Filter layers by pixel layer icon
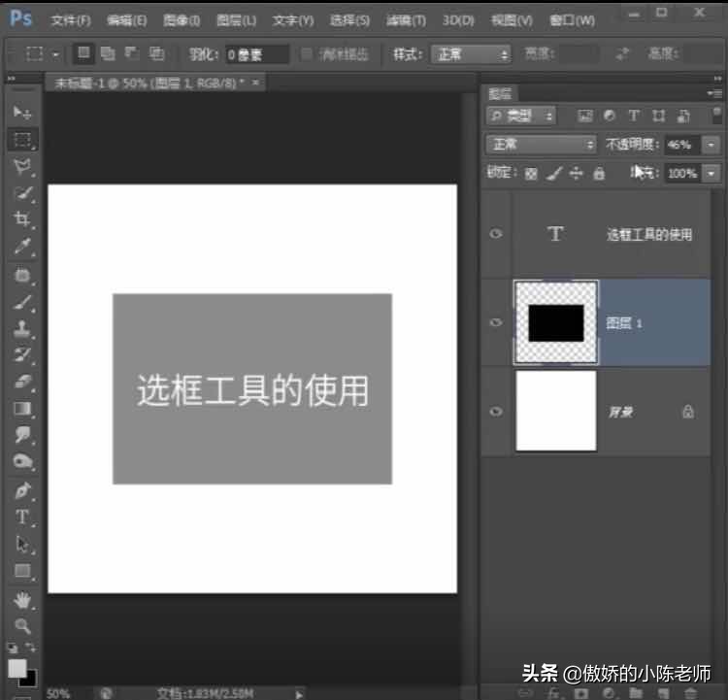728x700 pixels. pyautogui.click(x=585, y=116)
